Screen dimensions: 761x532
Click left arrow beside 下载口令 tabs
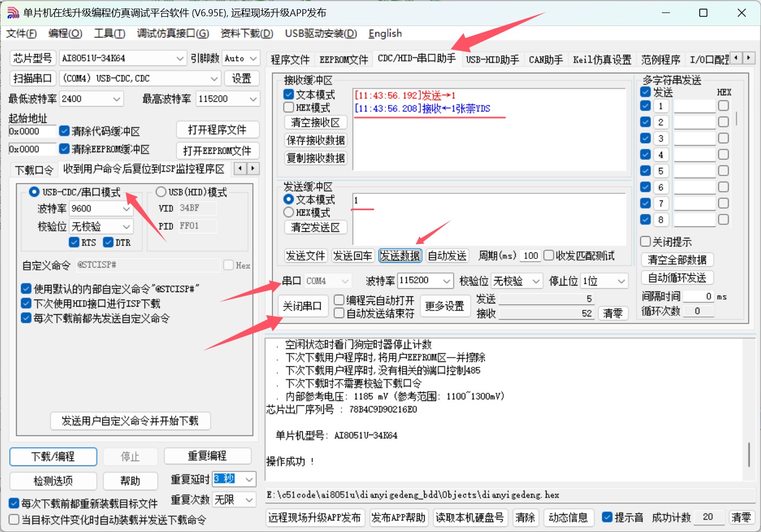click(x=240, y=168)
